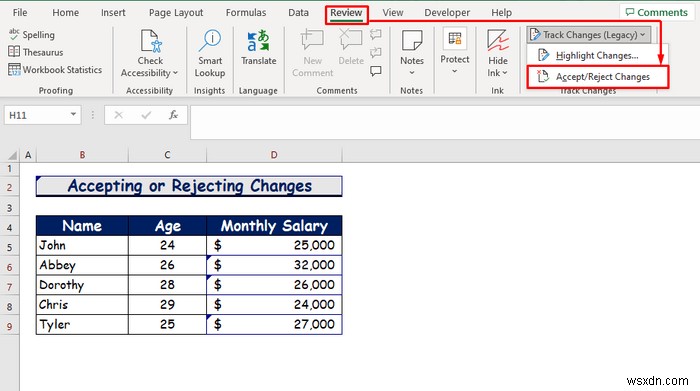
Task: Open the Track Changes (Legacy) dropdown
Action: coord(588,34)
